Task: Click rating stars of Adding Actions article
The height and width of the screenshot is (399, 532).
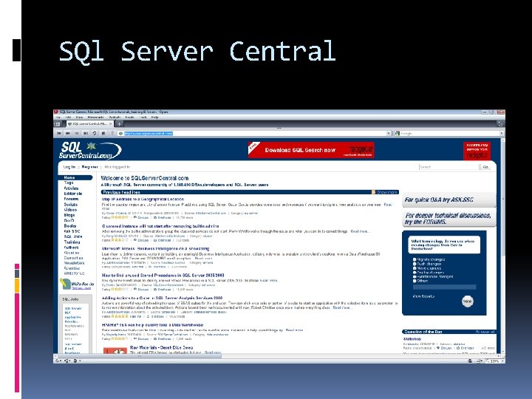Action: click(x=120, y=316)
